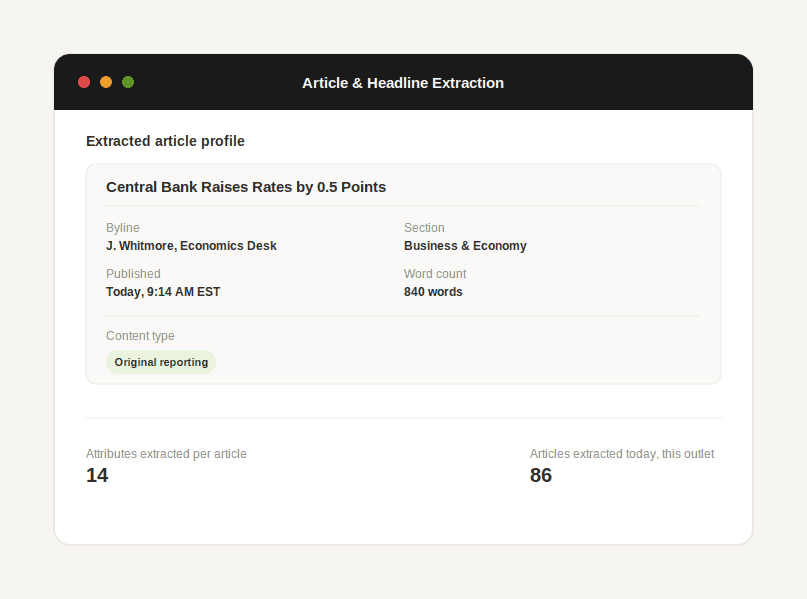Click the Section label
Viewport: 807px width, 599px height.
(424, 228)
